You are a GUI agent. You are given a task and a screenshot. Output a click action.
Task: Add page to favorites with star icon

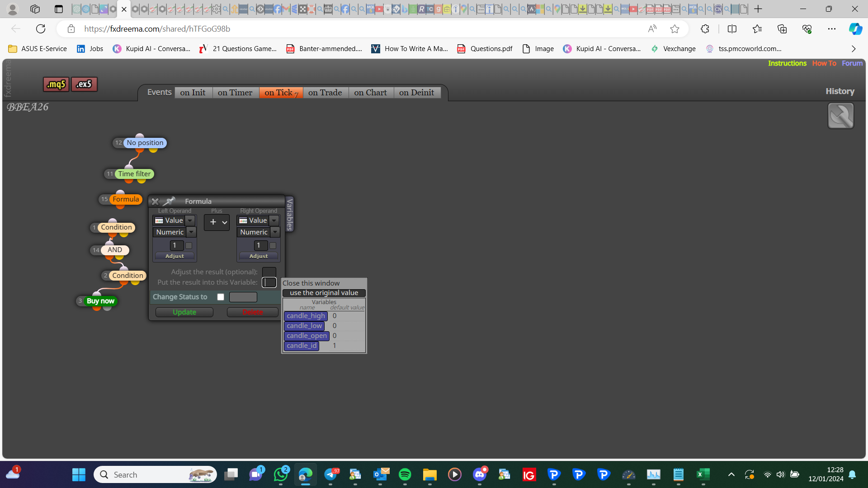pyautogui.click(x=675, y=29)
